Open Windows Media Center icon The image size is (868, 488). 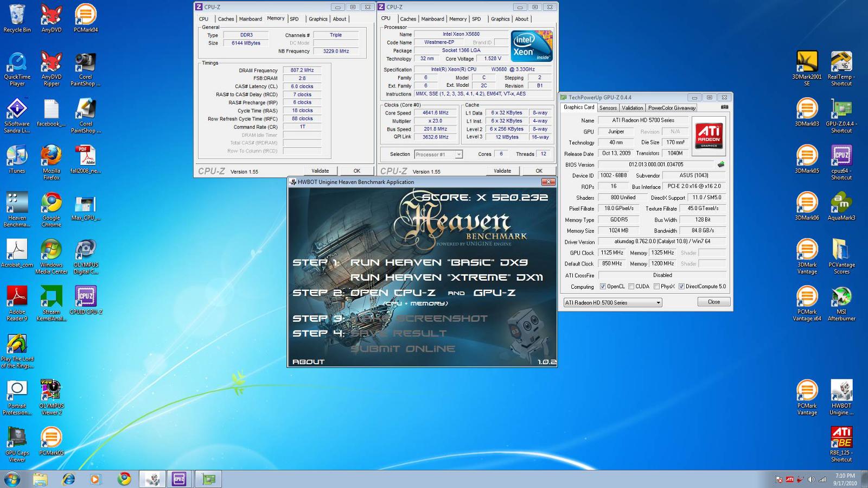tap(51, 256)
